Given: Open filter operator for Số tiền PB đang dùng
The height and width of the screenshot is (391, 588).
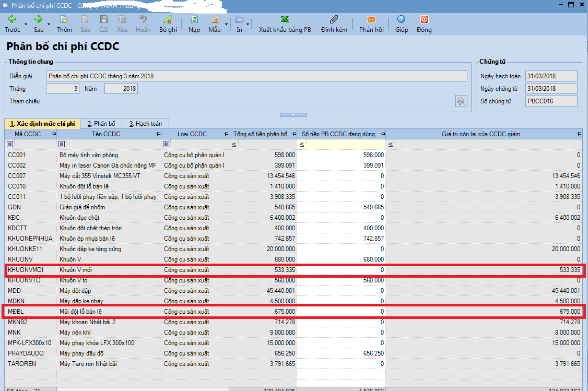Looking at the screenshot, I should [302, 144].
